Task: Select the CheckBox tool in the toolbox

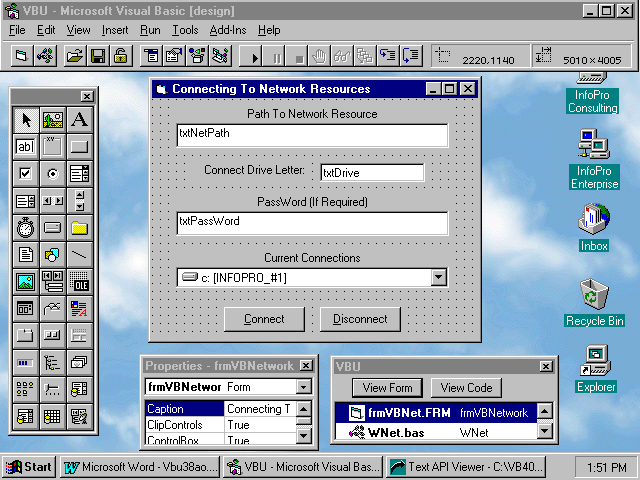Action: click(x=25, y=174)
